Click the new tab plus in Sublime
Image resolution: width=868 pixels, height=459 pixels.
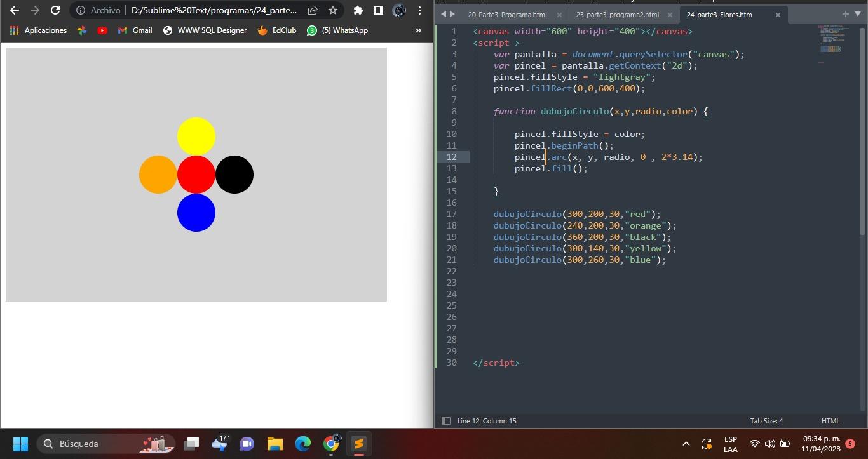pos(845,14)
